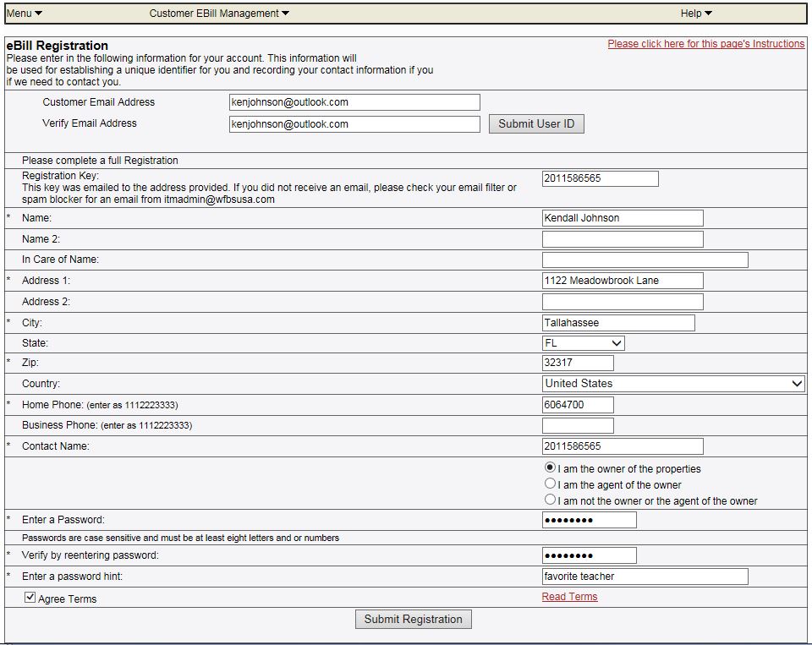
Task: Click the empty Address 2 field
Action: (x=623, y=302)
